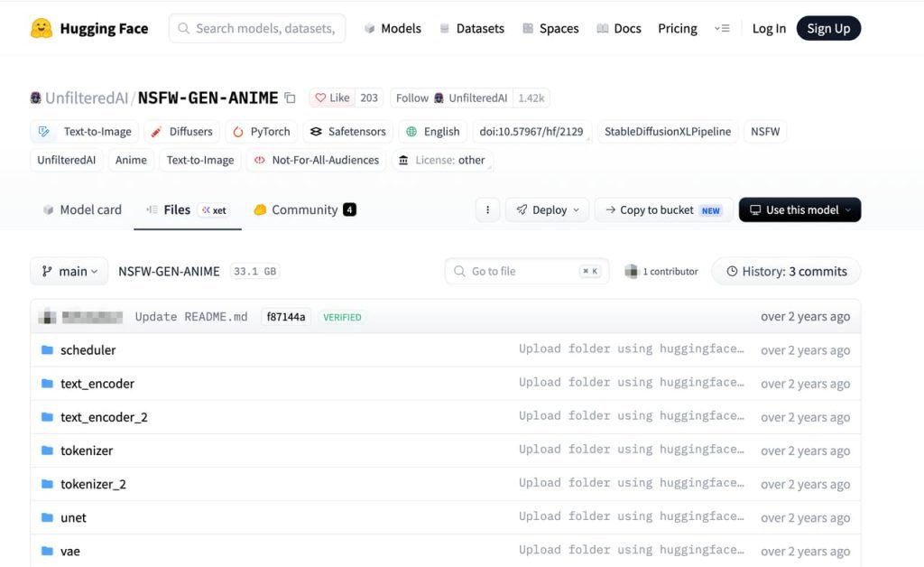924x567 pixels.
Task: Click the UnfilteredAI tag in second row
Action: pyautogui.click(x=67, y=160)
